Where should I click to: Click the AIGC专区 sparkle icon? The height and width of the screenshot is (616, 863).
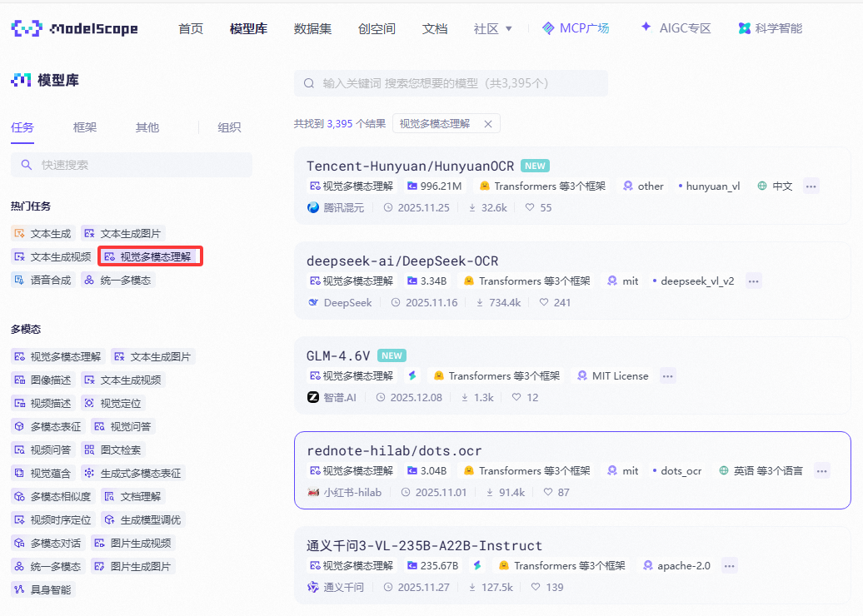(x=646, y=27)
